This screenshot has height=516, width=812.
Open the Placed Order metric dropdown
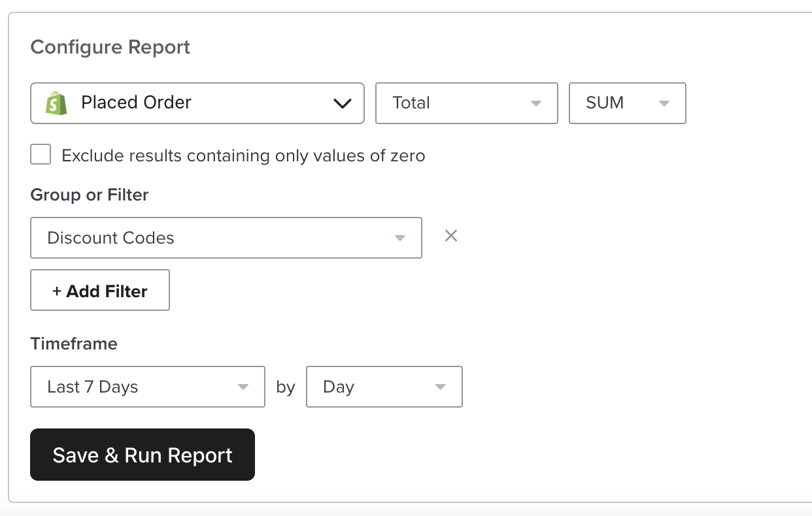(196, 103)
